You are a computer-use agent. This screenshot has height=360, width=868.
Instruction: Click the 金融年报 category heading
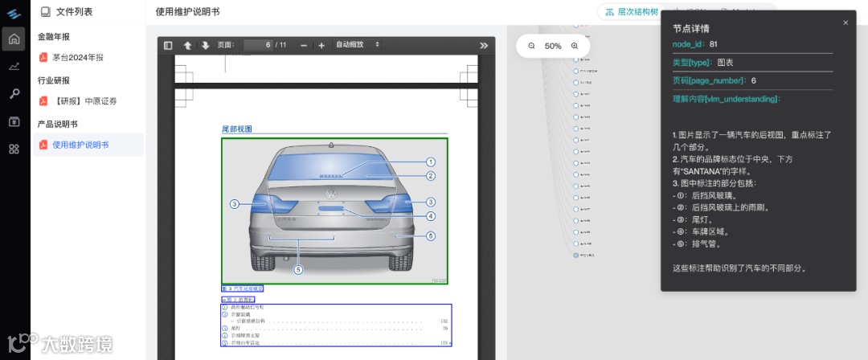click(x=54, y=36)
